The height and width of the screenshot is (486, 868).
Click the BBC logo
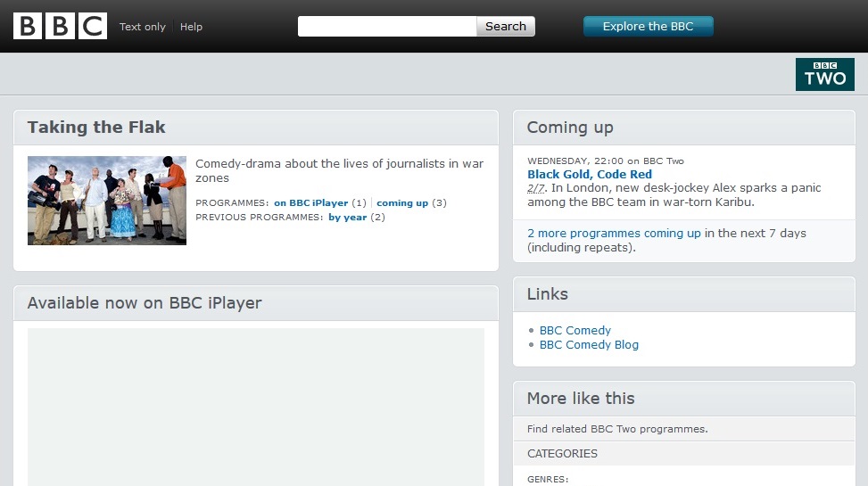tap(61, 26)
